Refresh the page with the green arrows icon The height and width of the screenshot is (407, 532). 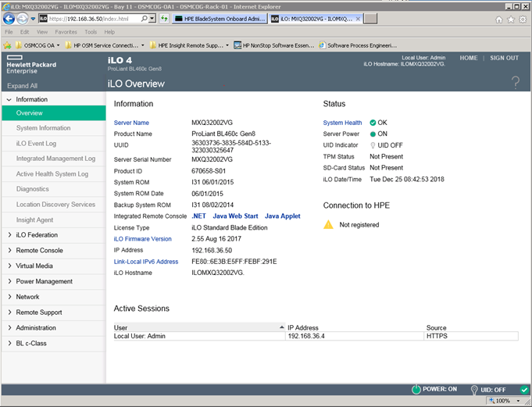(164, 19)
